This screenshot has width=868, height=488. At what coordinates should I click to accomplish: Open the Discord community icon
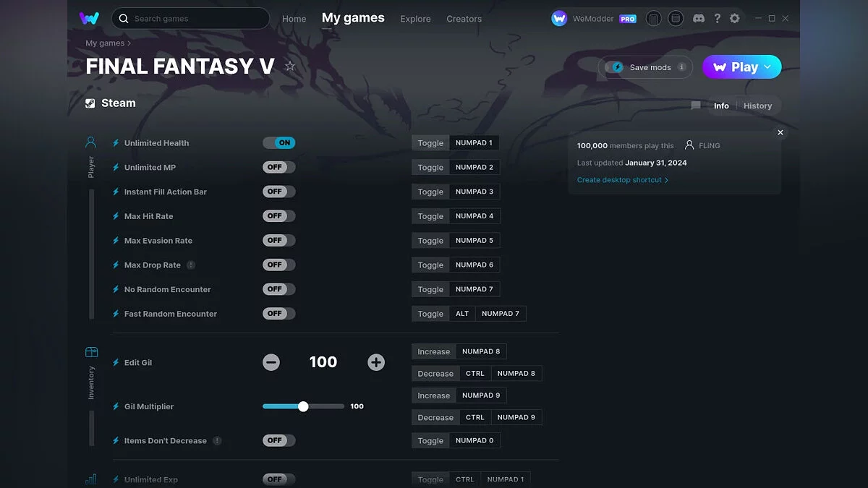point(699,18)
